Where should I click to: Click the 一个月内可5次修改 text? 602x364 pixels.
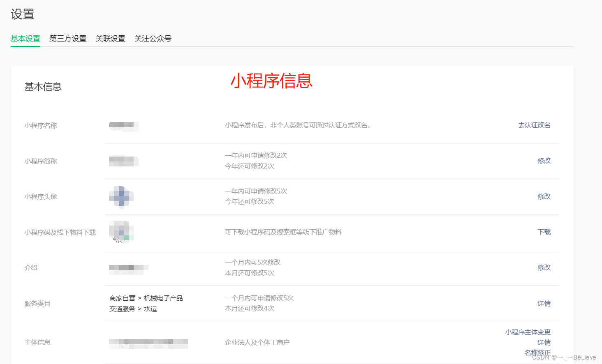click(253, 263)
